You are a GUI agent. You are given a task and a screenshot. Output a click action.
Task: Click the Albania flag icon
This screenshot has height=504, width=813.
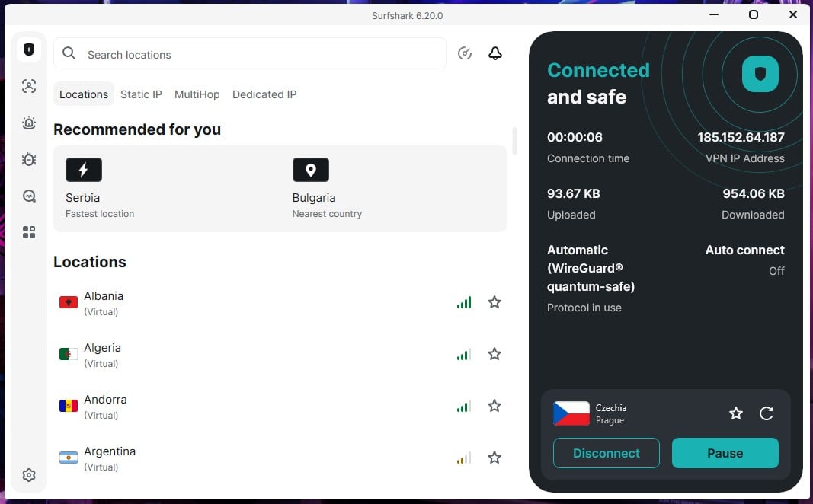(69, 302)
